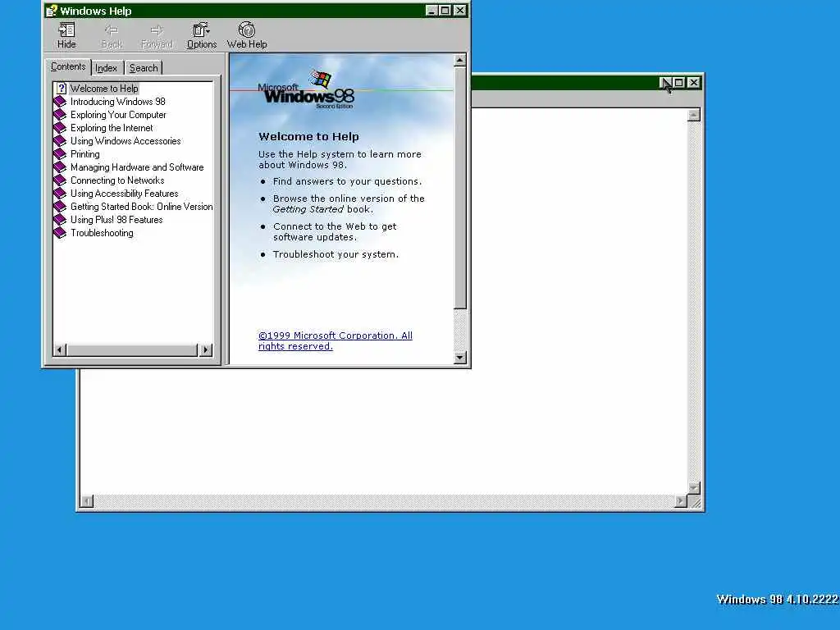Open Managing Hardware and Software book
Screen dimensions: 840x630
click(x=137, y=167)
